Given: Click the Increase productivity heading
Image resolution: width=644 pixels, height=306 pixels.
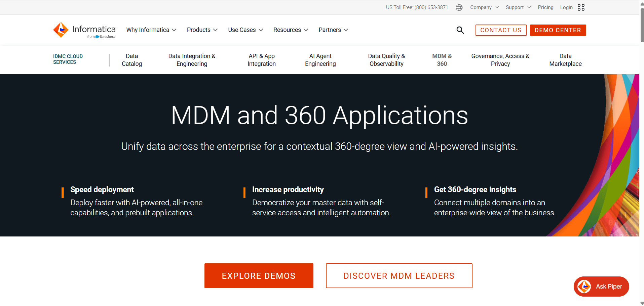Looking at the screenshot, I should pyautogui.click(x=288, y=189).
